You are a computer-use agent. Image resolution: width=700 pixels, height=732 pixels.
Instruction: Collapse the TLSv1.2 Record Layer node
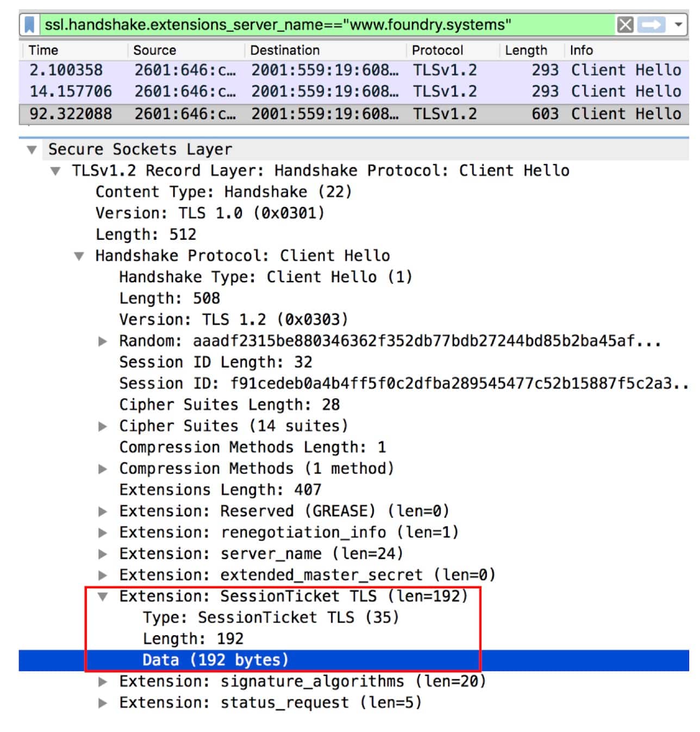point(55,171)
